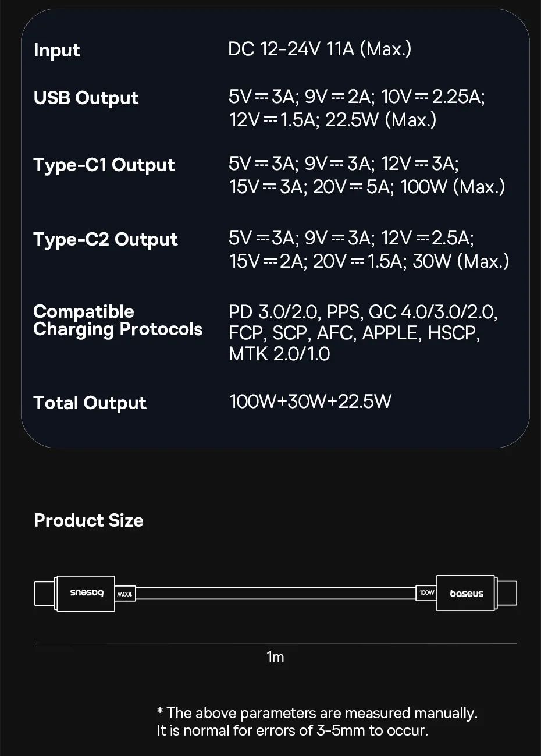
Task: Click the middle of the cable drawing
Action: pos(276,594)
